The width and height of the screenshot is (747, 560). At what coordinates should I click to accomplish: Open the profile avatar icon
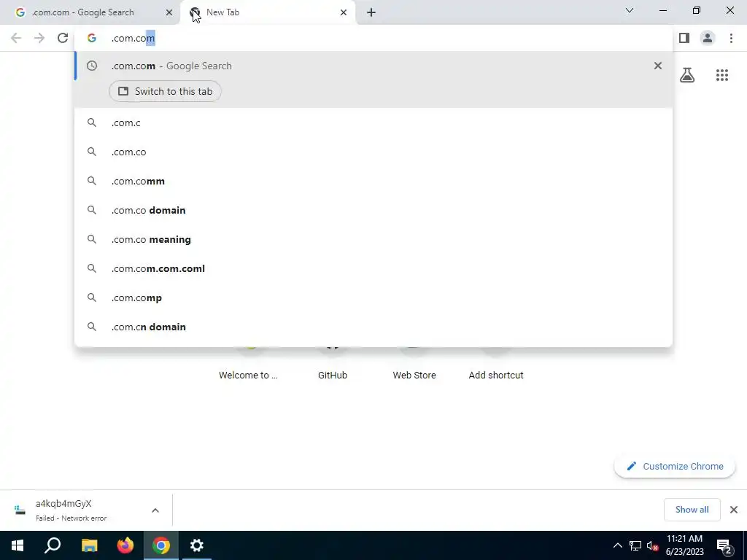[x=708, y=38]
